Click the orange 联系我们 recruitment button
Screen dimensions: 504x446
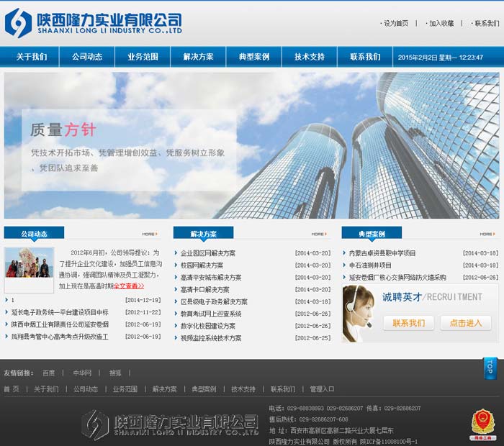point(408,323)
